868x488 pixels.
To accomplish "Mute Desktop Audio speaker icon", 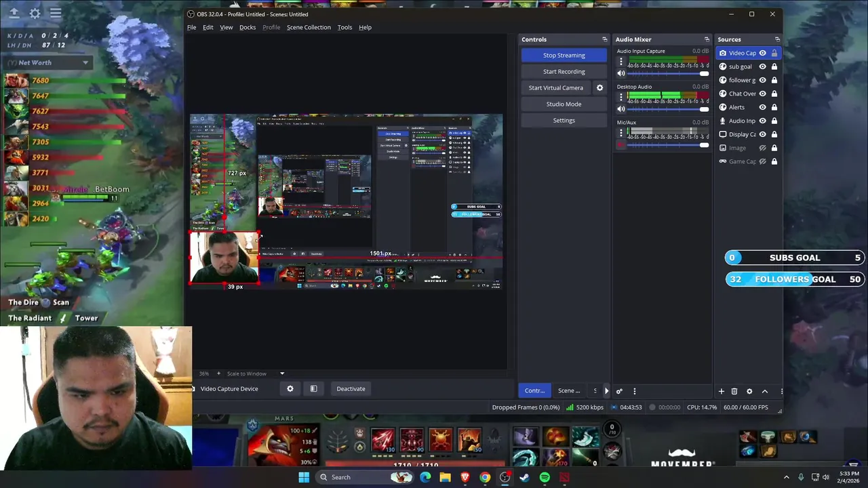I will tap(620, 109).
